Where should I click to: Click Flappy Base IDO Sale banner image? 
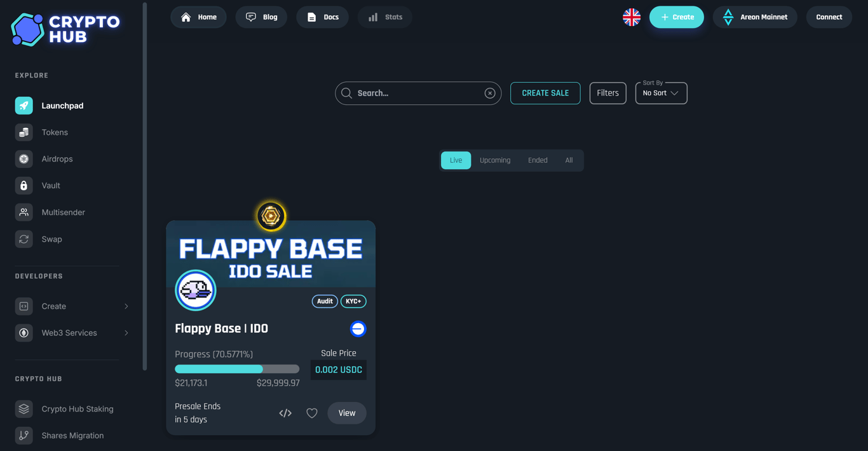[271, 254]
